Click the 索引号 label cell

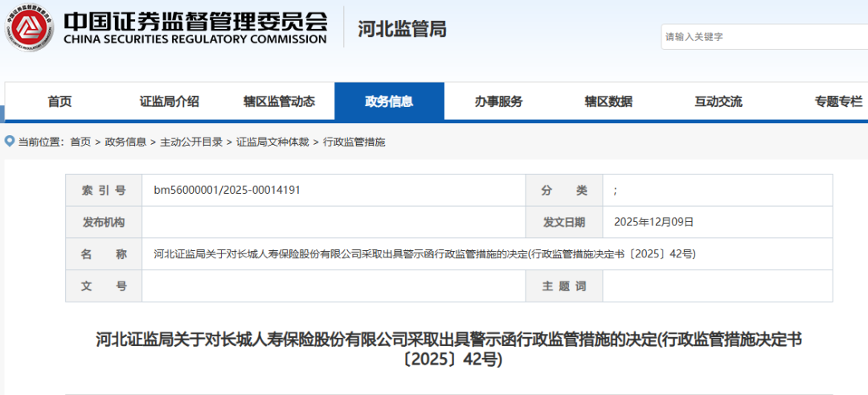coord(104,190)
